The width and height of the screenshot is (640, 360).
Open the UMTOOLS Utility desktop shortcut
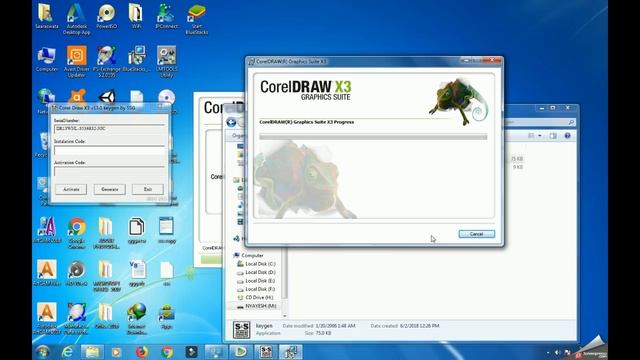[x=167, y=61]
